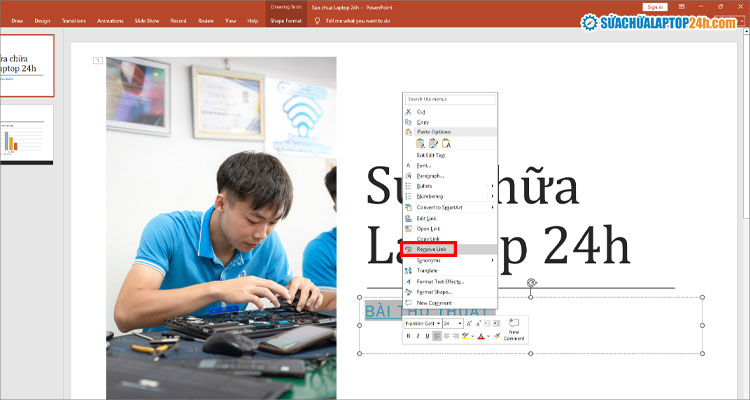Apply text highlight color button
This screenshot has height=400, width=750.
[x=465, y=336]
